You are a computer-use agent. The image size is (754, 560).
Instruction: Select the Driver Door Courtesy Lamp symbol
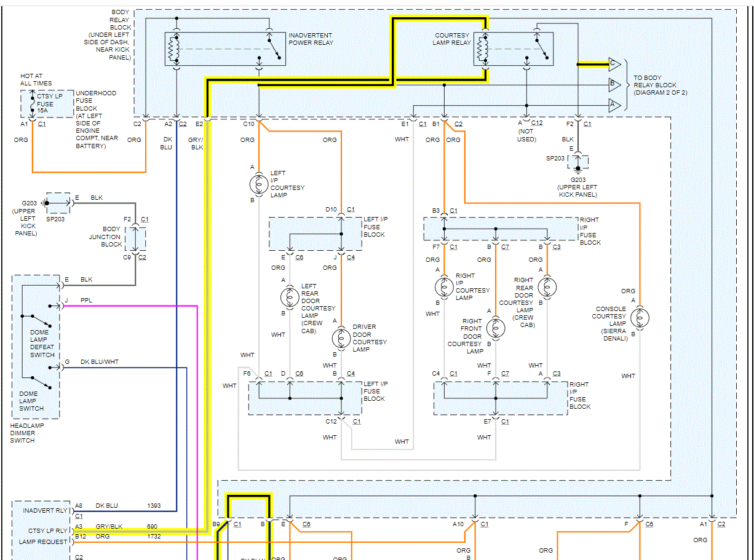pos(341,338)
